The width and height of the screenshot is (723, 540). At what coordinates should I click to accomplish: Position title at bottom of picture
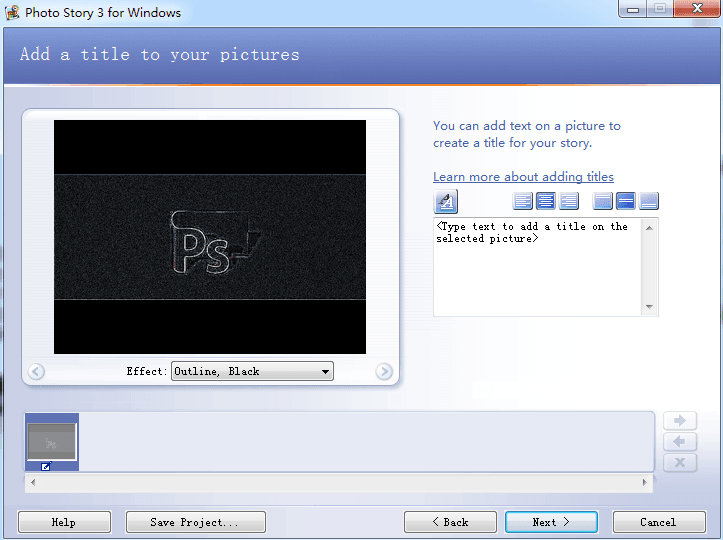point(649,201)
